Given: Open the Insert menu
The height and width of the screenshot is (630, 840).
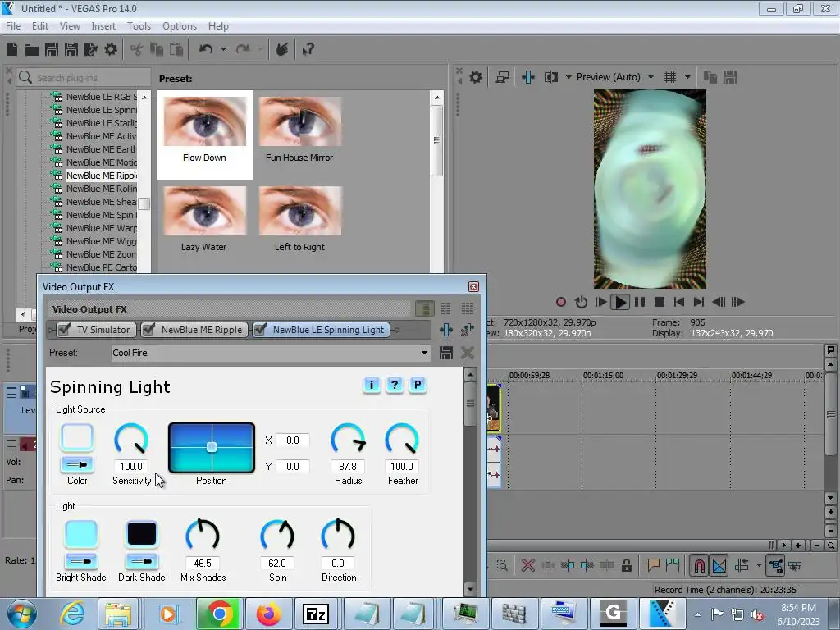Looking at the screenshot, I should (103, 26).
